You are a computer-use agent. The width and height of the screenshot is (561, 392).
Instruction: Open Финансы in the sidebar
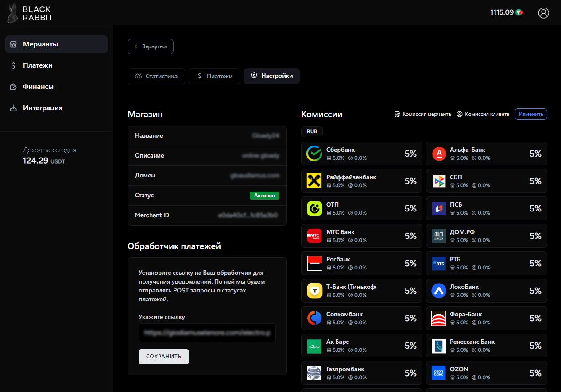pyautogui.click(x=56, y=87)
